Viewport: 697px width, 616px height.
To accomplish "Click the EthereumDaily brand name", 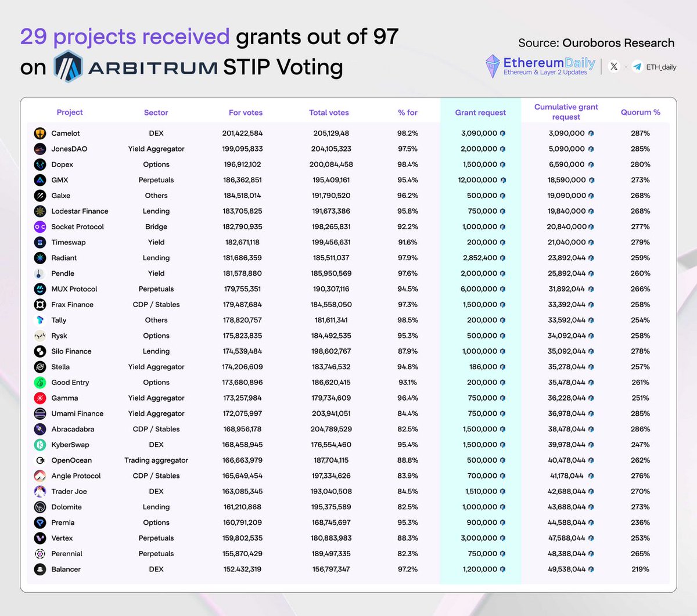I will (x=549, y=62).
